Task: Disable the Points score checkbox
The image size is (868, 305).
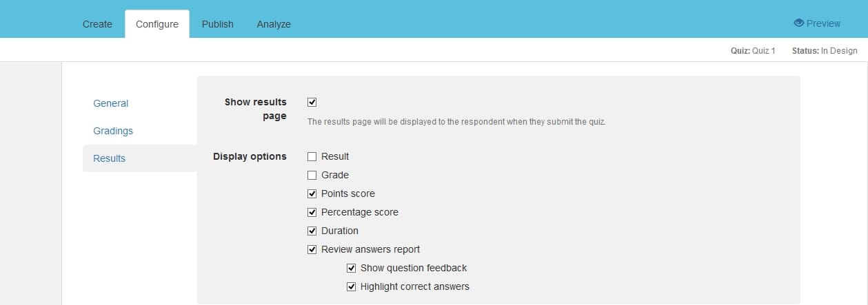Action: click(x=312, y=193)
